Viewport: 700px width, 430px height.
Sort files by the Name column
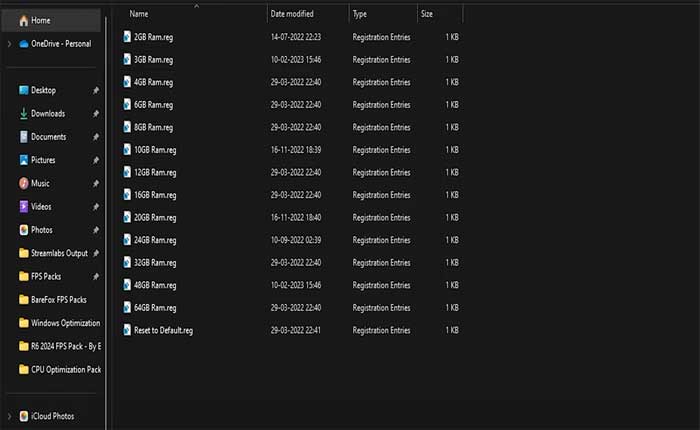tap(139, 14)
